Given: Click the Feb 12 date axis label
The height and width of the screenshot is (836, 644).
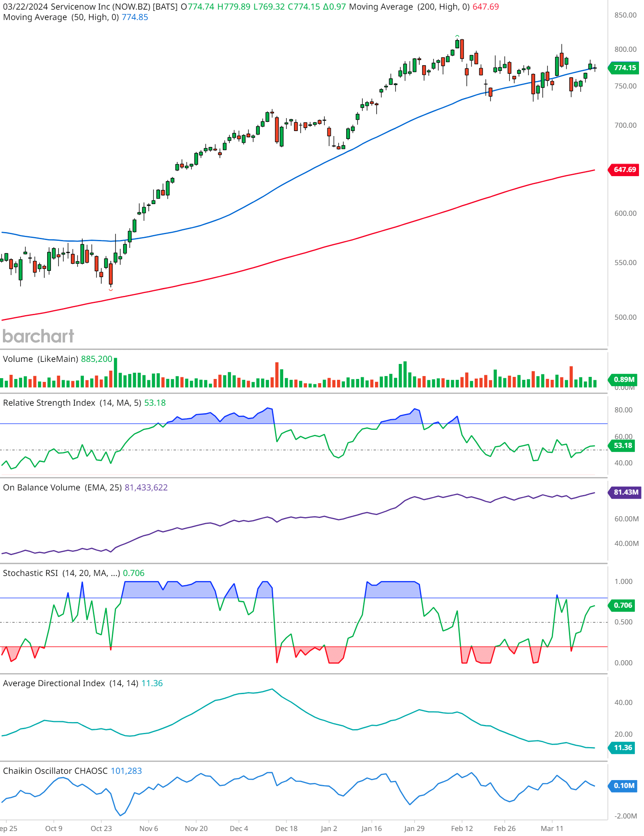Looking at the screenshot, I should 462,828.
